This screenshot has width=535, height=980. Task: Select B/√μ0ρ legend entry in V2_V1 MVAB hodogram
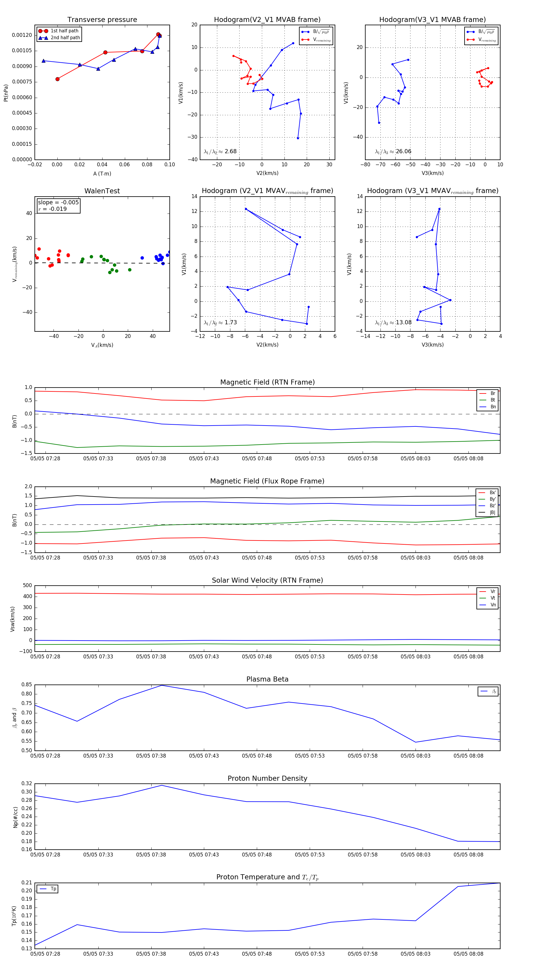coord(316,32)
